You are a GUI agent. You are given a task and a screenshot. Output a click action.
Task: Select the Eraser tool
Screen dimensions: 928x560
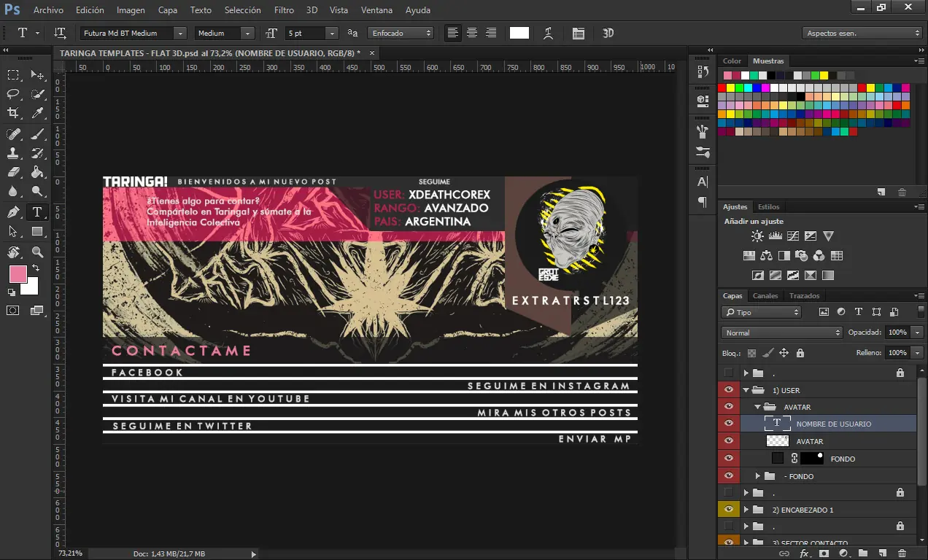click(13, 172)
